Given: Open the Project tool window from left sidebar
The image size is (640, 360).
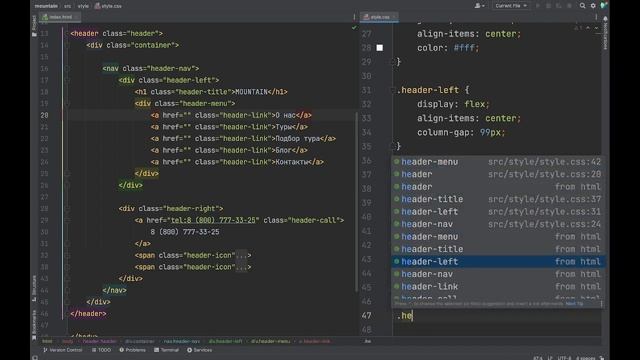Looking at the screenshot, I should [34, 26].
